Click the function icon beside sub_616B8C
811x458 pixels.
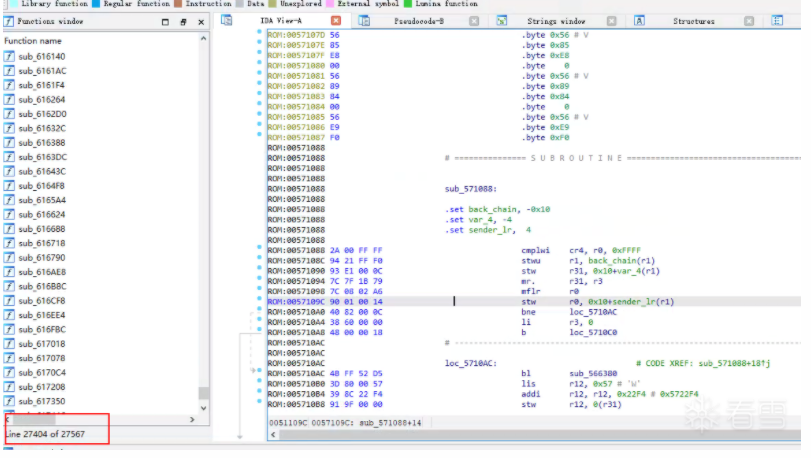point(9,286)
